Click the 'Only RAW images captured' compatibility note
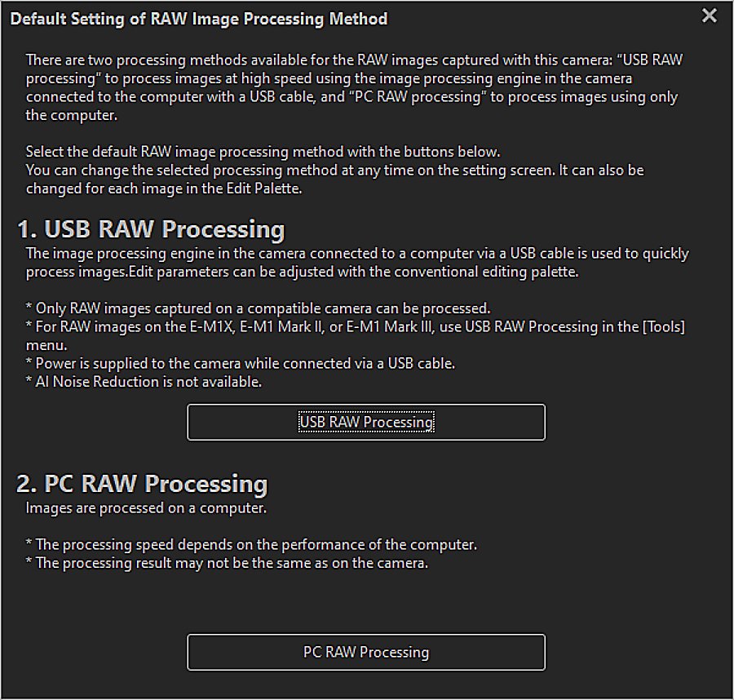734x700 pixels. [x=258, y=308]
